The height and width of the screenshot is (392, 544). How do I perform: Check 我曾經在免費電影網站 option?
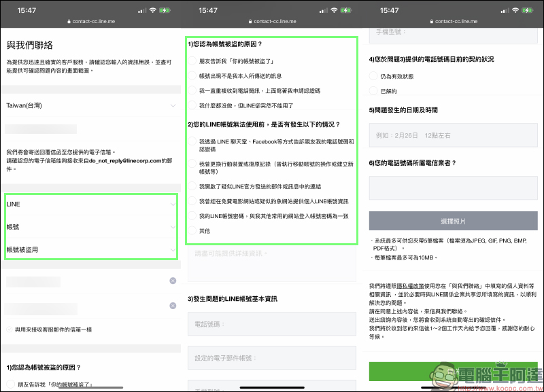coord(192,201)
